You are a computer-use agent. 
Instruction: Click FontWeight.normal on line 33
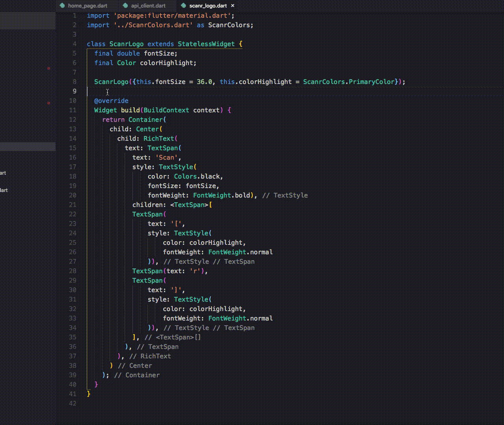pyautogui.click(x=241, y=318)
